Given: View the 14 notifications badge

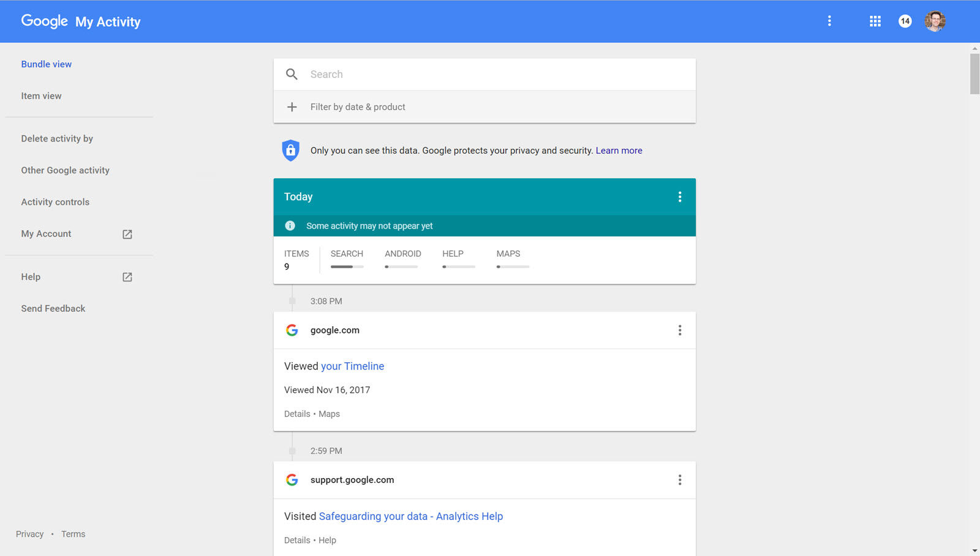Looking at the screenshot, I should (905, 21).
